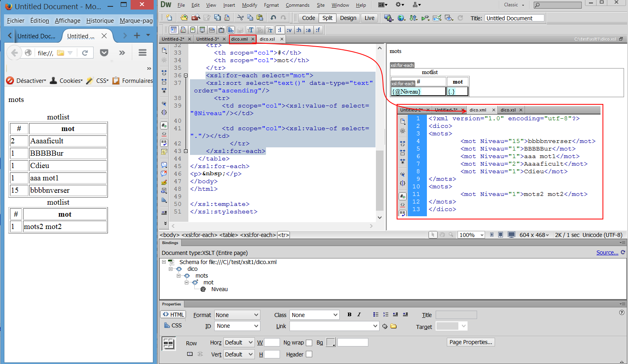Viewport: 628px width, 364px height.
Task: Click the Browse in Bridge icon
Action: coord(196,18)
